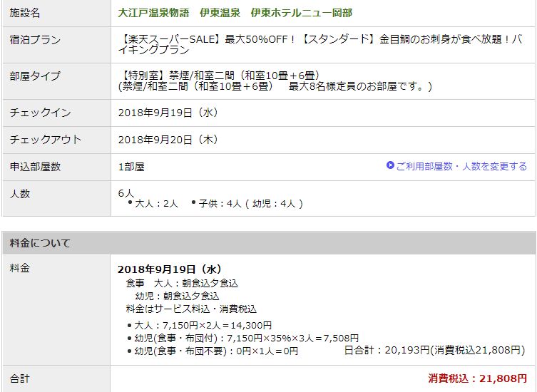
Task: Click the 料金について section header
Action: [269, 243]
